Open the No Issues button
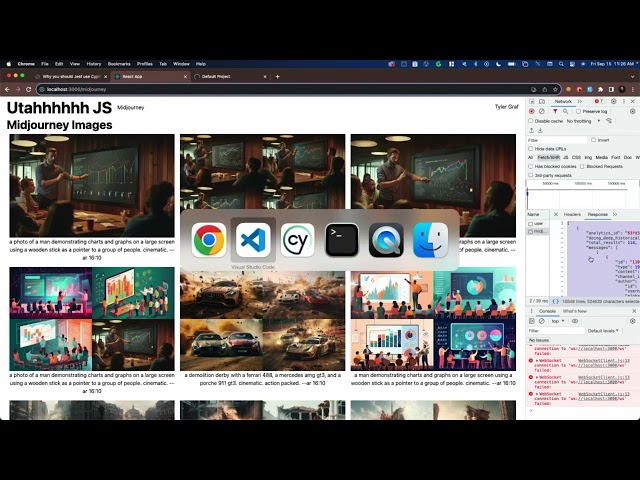Image resolution: width=640 pixels, height=480 pixels. pyautogui.click(x=539, y=340)
